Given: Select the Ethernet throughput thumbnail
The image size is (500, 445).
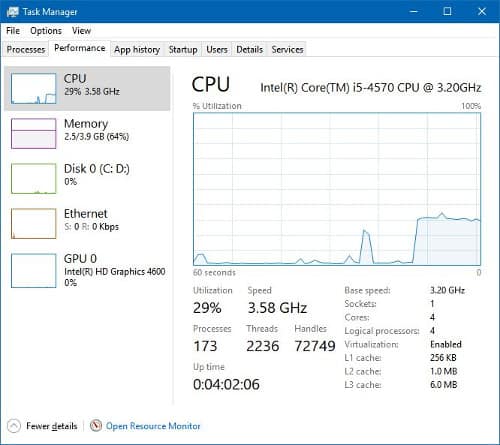Looking at the screenshot, I should [33, 223].
